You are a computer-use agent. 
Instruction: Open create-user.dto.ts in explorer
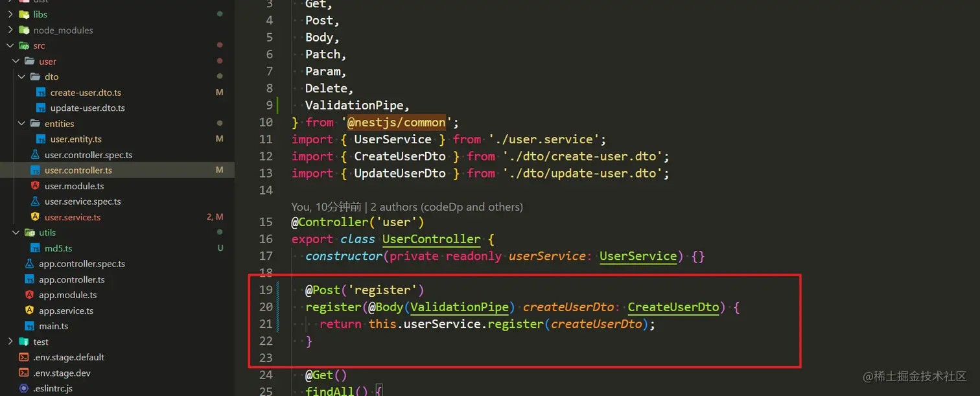tap(86, 93)
